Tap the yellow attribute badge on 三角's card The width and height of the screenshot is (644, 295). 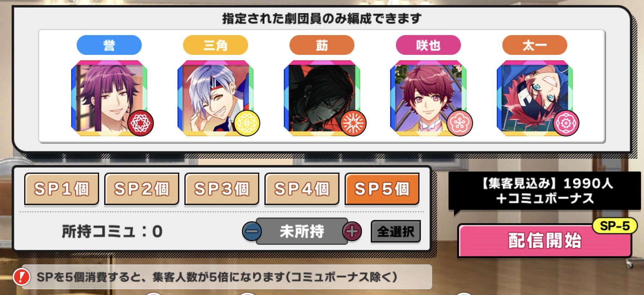tap(247, 123)
